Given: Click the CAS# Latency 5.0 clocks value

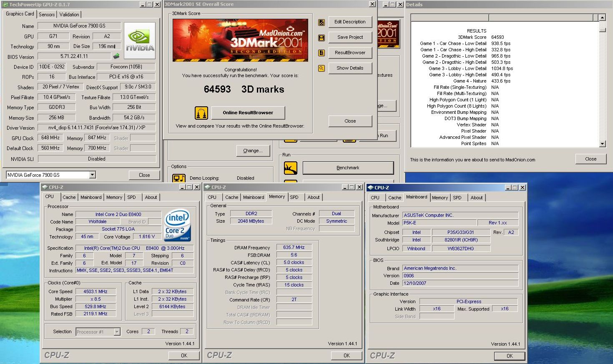Looking at the screenshot, I should (x=294, y=263).
